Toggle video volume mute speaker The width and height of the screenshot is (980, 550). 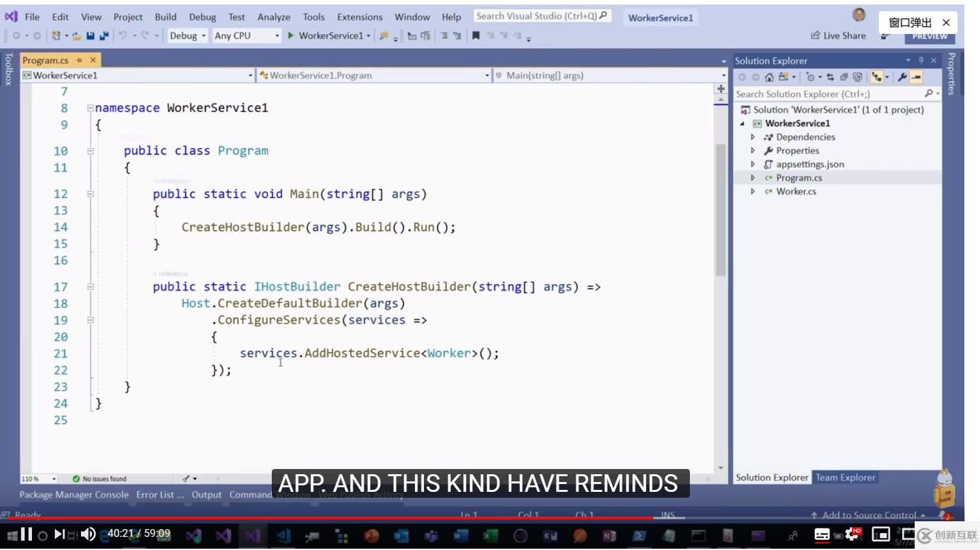click(x=88, y=534)
